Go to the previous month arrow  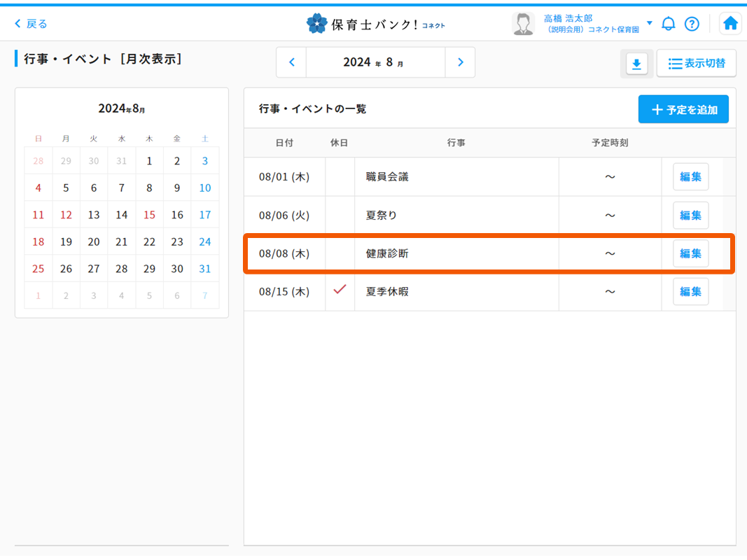(292, 62)
